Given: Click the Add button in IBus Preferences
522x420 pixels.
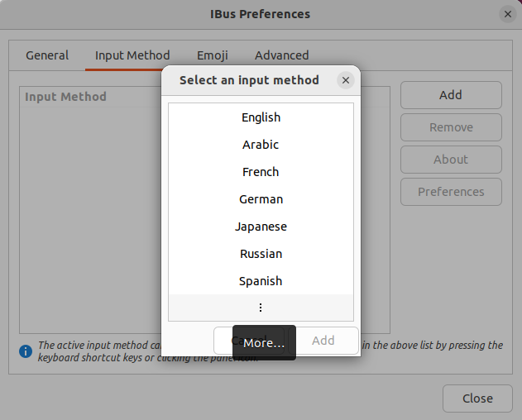Looking at the screenshot, I should (451, 95).
